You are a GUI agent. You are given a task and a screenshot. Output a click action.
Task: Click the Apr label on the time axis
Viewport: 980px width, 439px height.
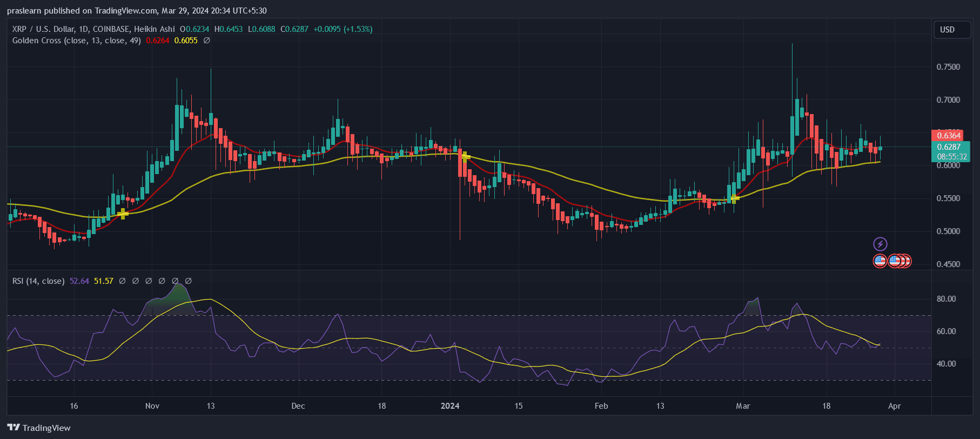pos(895,406)
